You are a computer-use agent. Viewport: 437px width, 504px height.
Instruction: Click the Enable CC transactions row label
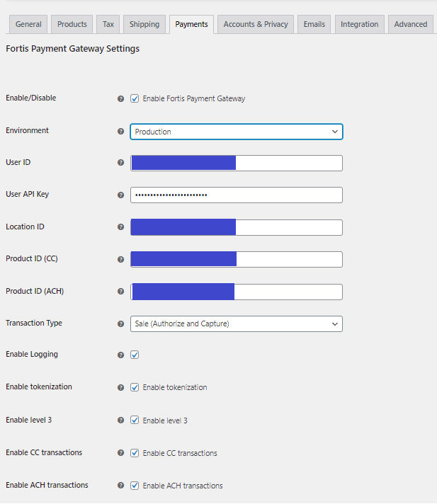tap(44, 452)
